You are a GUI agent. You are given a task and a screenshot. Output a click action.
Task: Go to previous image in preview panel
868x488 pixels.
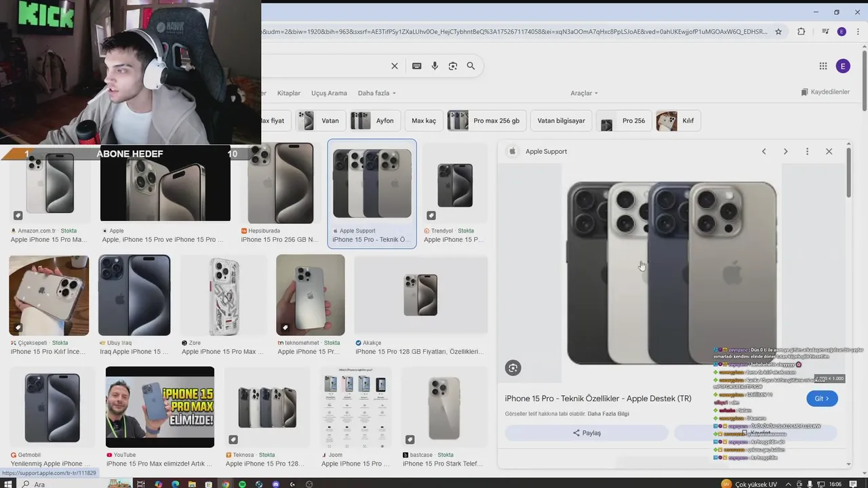(764, 151)
